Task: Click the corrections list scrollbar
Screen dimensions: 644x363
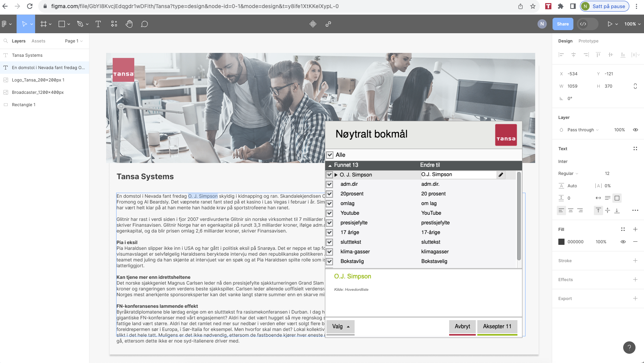Action: tap(519, 216)
